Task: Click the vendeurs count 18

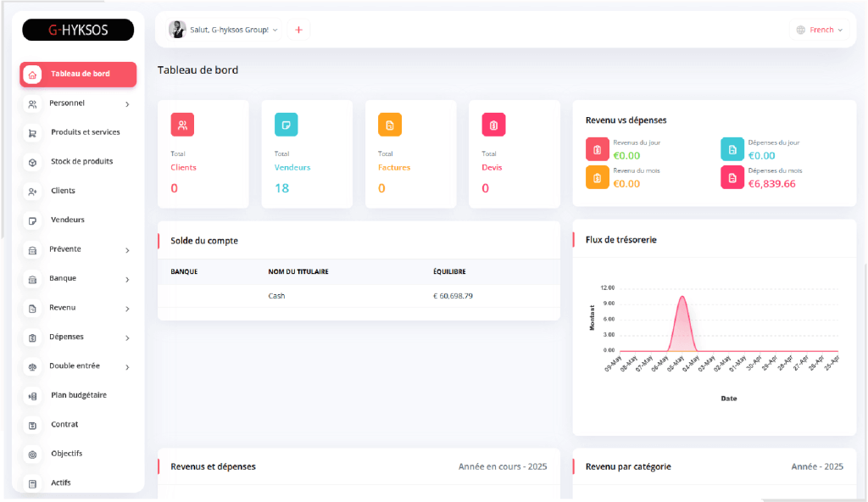Action: [x=281, y=188]
